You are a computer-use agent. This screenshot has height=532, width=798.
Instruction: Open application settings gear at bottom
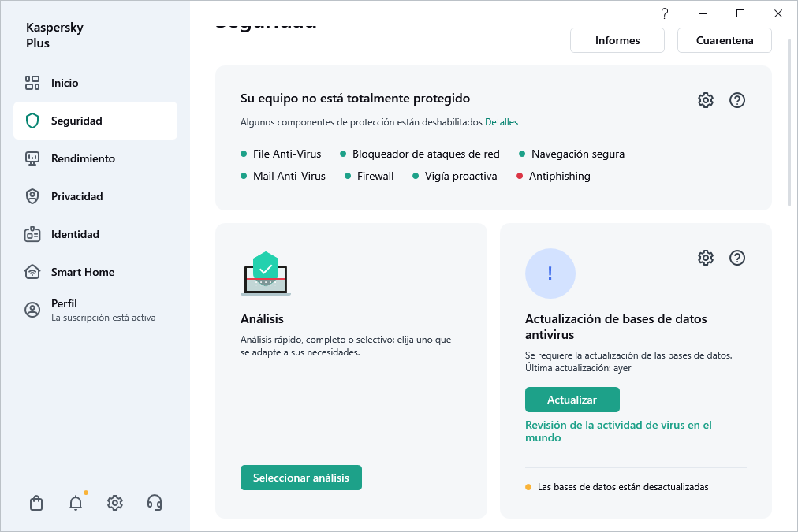[x=114, y=502]
